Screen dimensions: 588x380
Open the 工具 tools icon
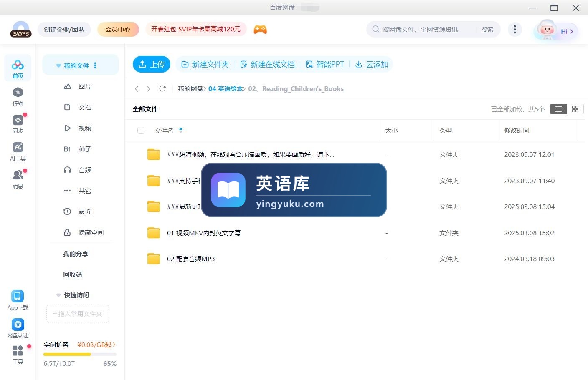tap(18, 355)
